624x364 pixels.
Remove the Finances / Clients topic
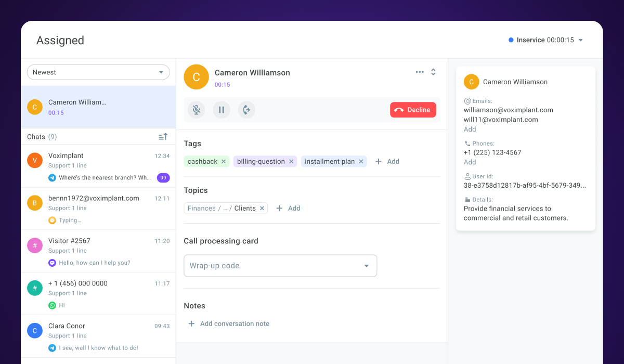point(262,209)
